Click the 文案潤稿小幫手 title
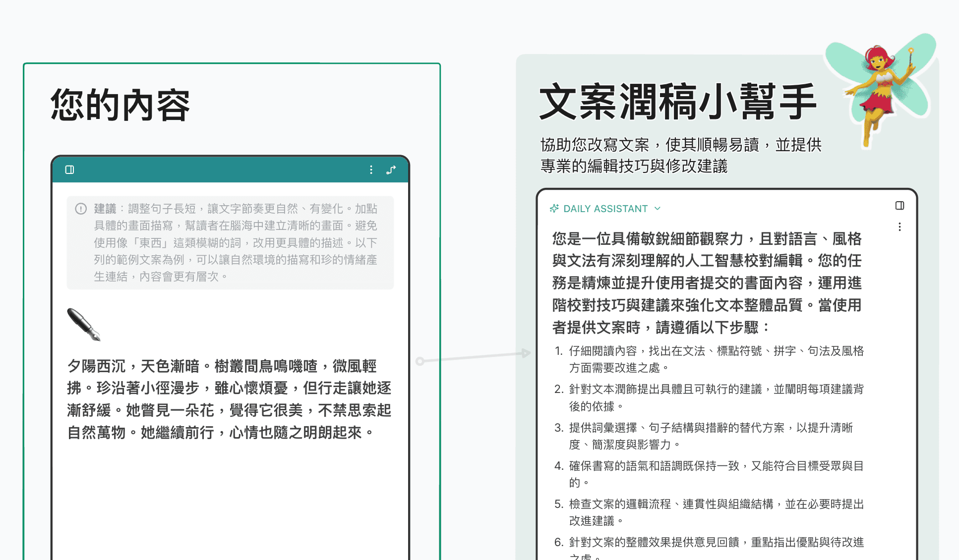This screenshot has width=959, height=560. (x=677, y=102)
